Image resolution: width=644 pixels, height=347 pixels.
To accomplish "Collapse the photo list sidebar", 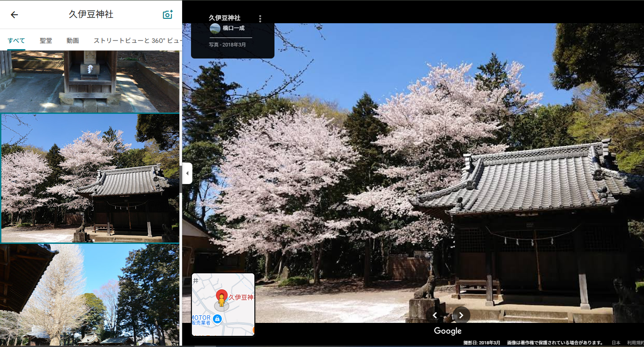I will (186, 173).
